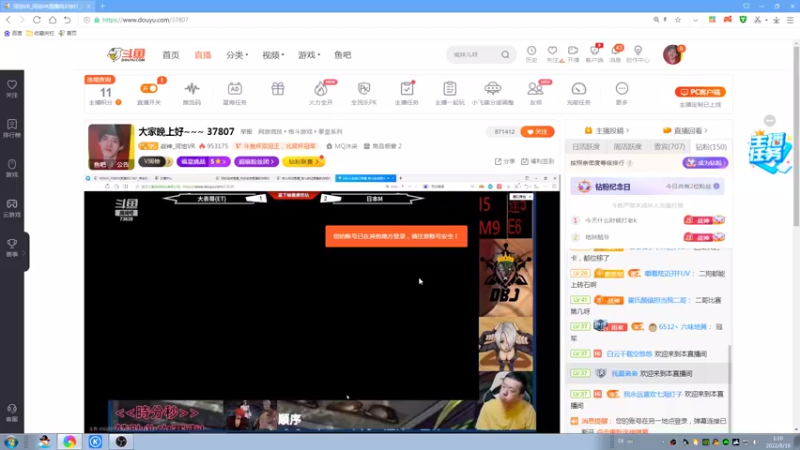This screenshot has height=450, width=800.
Task: Click the search magnifier icon
Action: 505,55
